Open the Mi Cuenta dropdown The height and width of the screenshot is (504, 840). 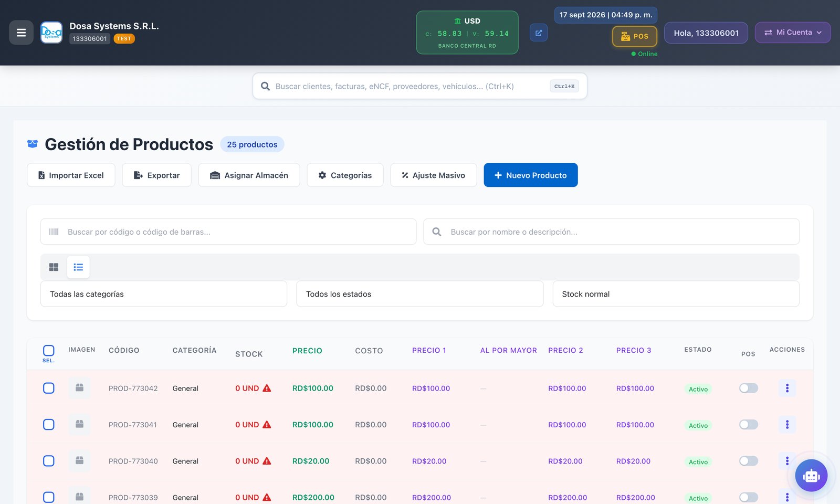click(x=793, y=33)
